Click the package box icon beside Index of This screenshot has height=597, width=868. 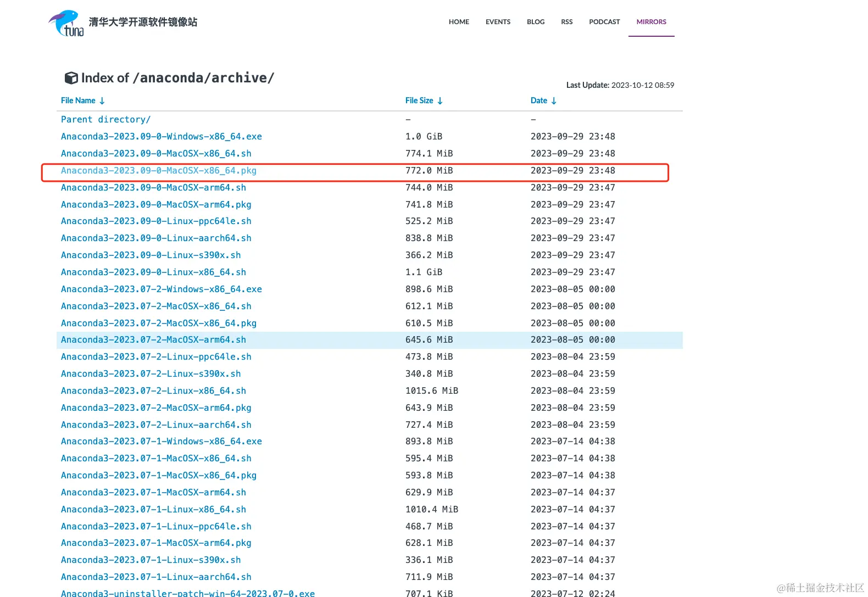pos(71,78)
